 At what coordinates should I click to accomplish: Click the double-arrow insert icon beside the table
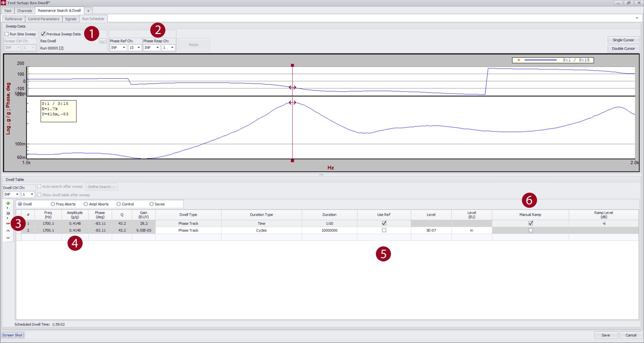8,213
